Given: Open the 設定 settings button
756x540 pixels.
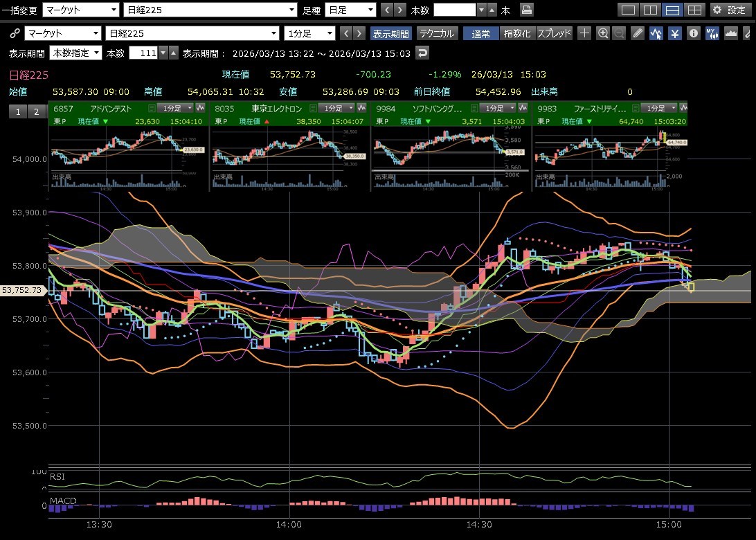Looking at the screenshot, I should tap(729, 10).
